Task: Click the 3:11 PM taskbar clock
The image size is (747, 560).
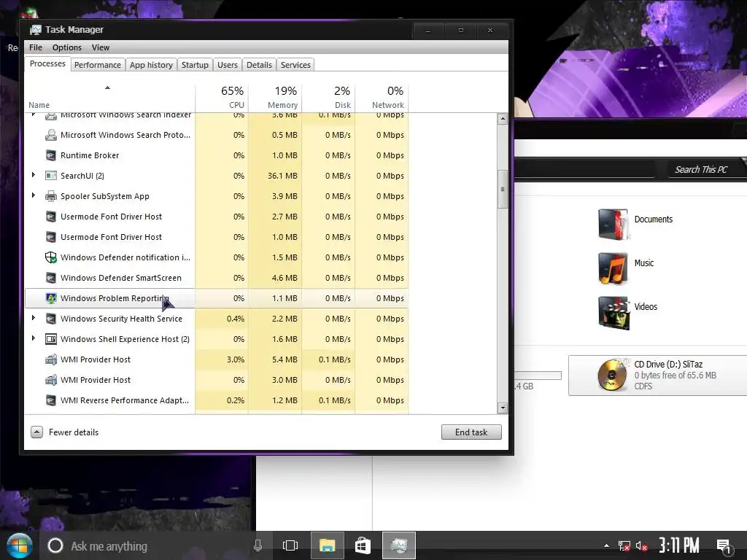Action: [x=679, y=545]
